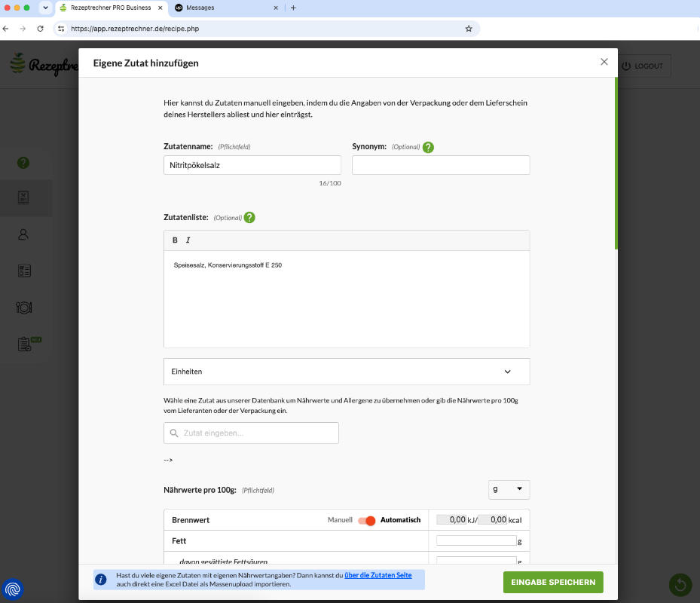Click the green undo circle at bottom right
Screen dimensions: 700x603
pos(680,584)
